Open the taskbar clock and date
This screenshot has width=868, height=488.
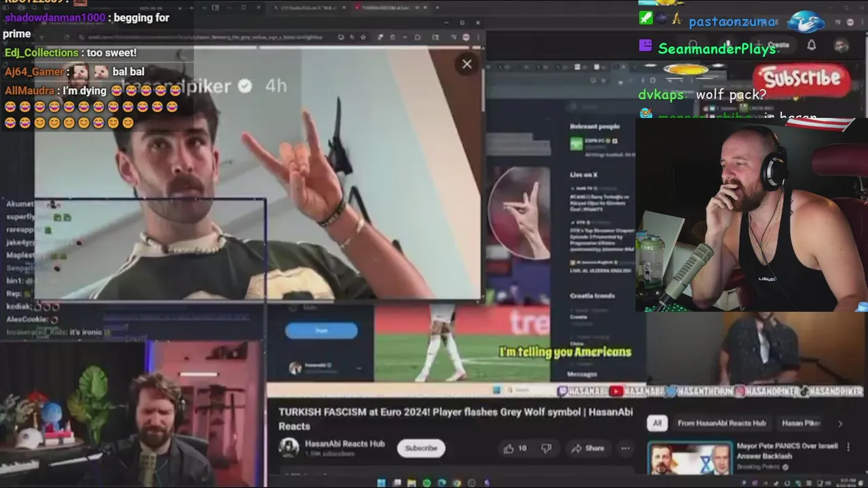(847, 482)
